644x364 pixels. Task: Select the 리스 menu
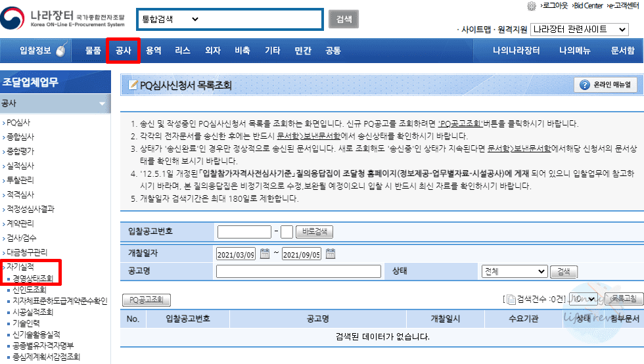click(x=183, y=50)
